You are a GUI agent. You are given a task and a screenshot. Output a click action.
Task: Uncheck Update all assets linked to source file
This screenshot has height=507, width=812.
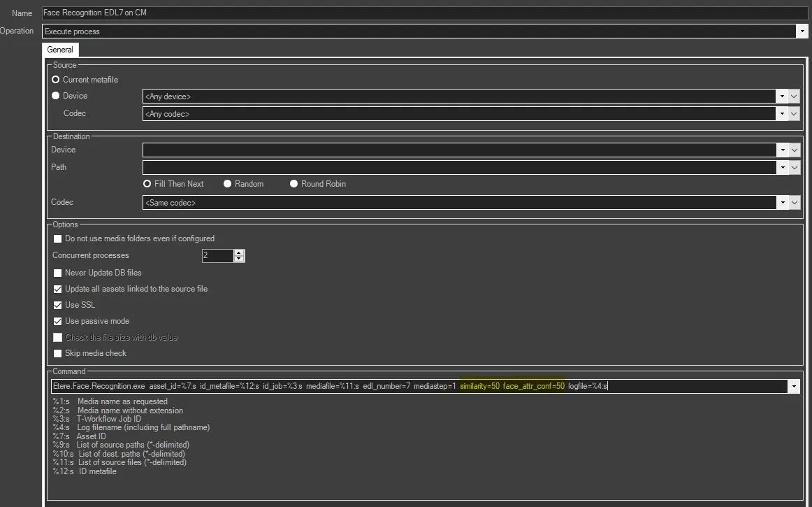click(58, 289)
